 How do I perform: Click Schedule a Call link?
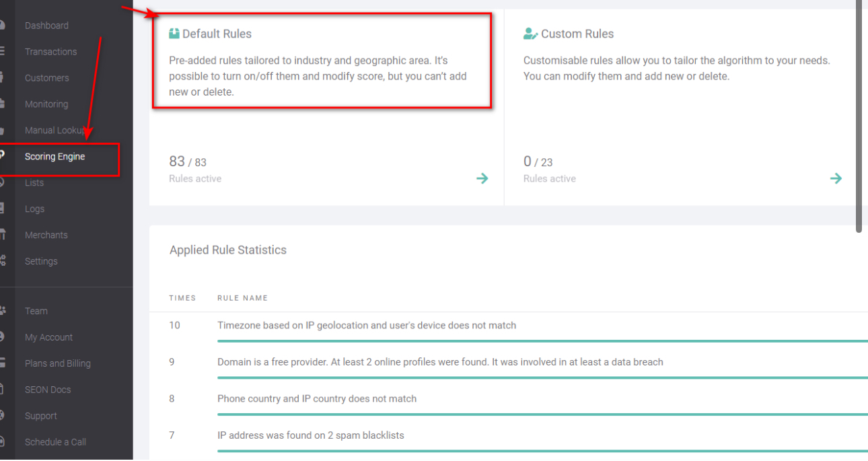point(55,442)
